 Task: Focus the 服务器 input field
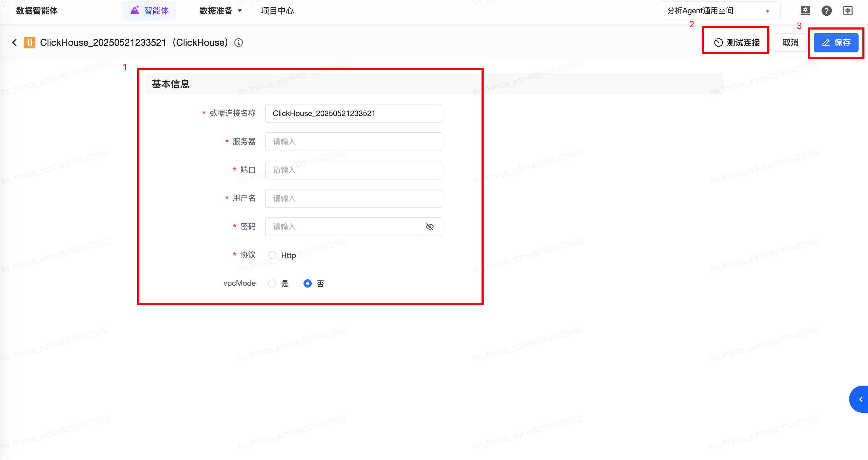tap(353, 141)
